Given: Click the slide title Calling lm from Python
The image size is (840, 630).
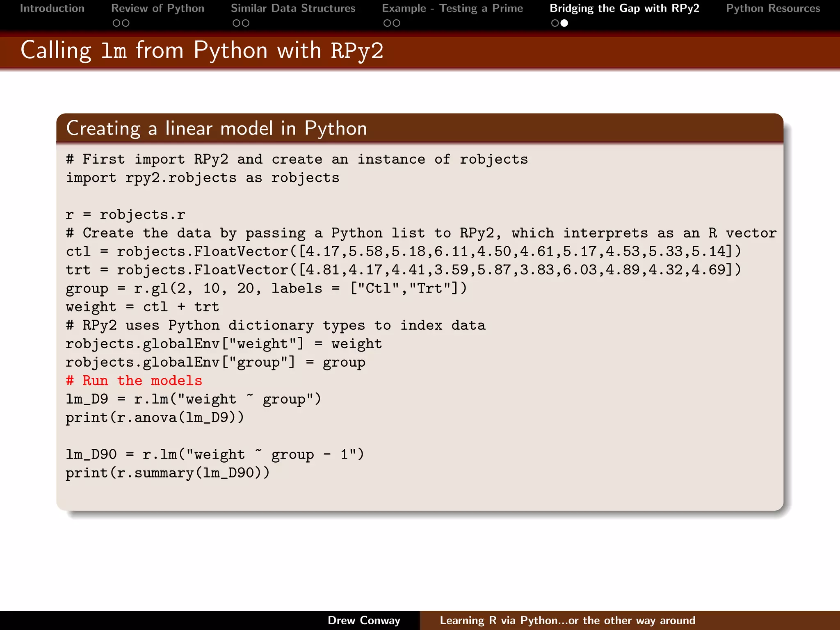Looking at the screenshot, I should [x=202, y=51].
